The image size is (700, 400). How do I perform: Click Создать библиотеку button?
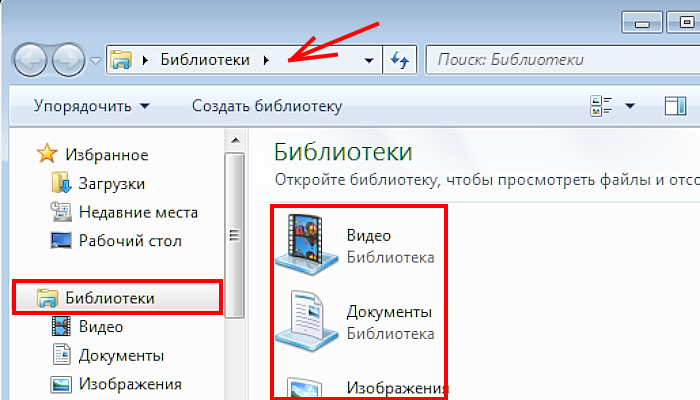(267, 106)
